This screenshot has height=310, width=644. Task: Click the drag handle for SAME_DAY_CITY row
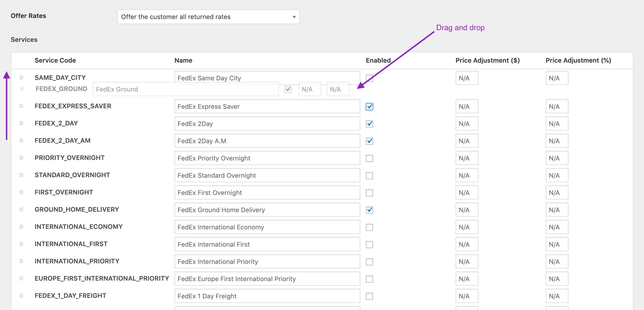(x=21, y=78)
